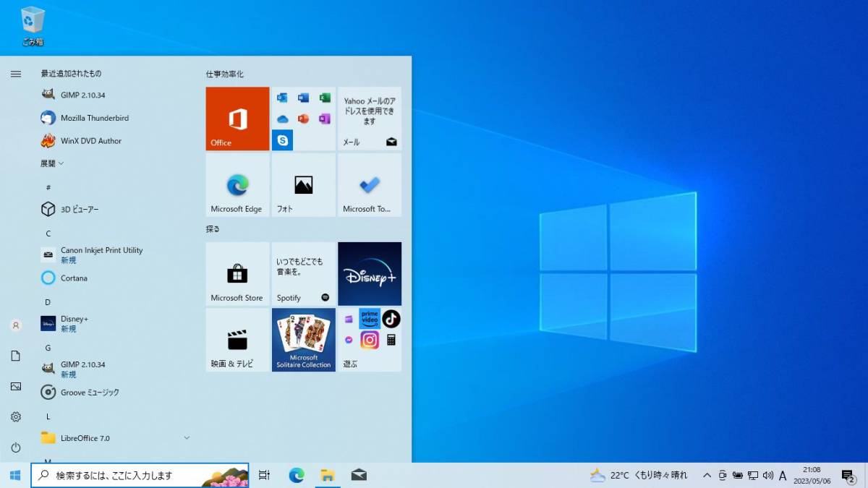Open Task View on the taskbar
This screenshot has width=868, height=488.
click(x=264, y=475)
